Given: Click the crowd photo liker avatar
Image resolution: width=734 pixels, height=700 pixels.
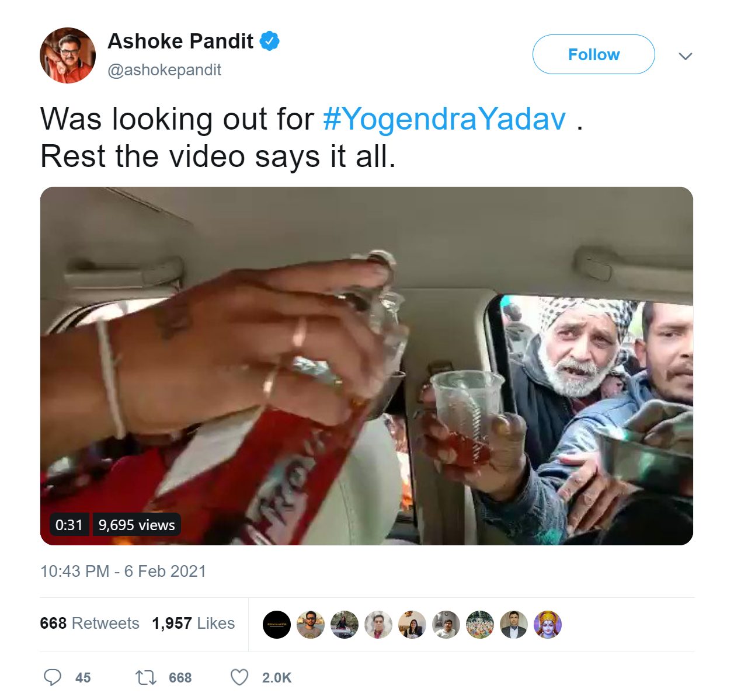Looking at the screenshot, I should tap(480, 625).
